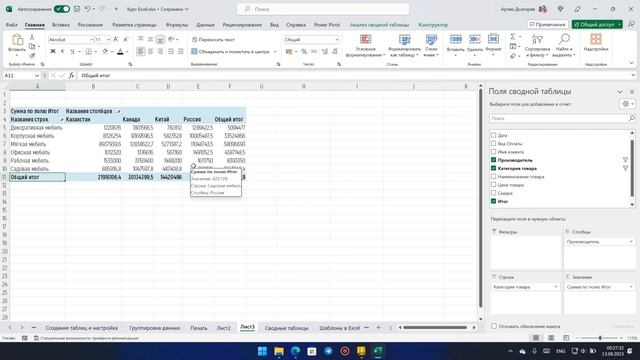This screenshot has width=640, height=360.
Task: Click the Add-ins (Надстройки) icon
Action: click(x=596, y=40)
